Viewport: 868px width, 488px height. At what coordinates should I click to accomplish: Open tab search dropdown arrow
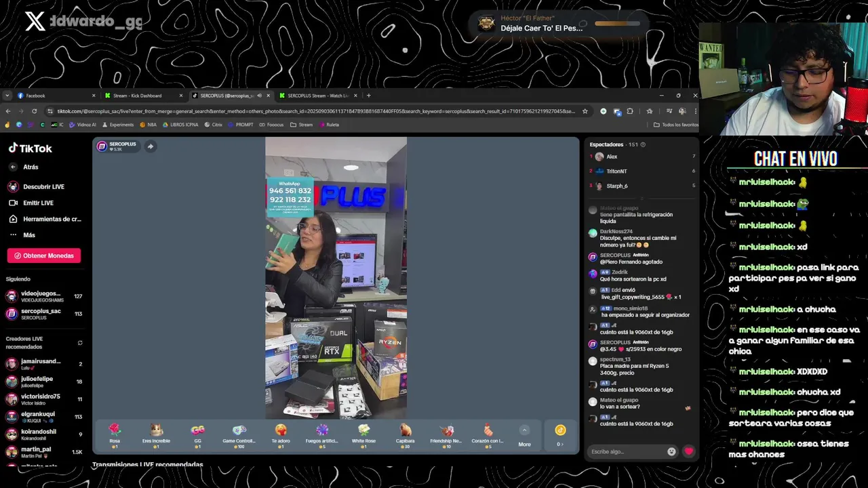click(x=7, y=96)
